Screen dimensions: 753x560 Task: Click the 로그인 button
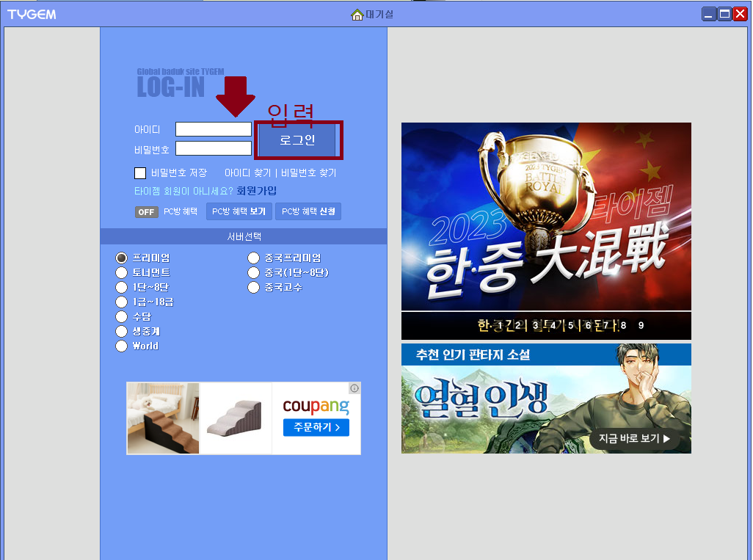(297, 140)
